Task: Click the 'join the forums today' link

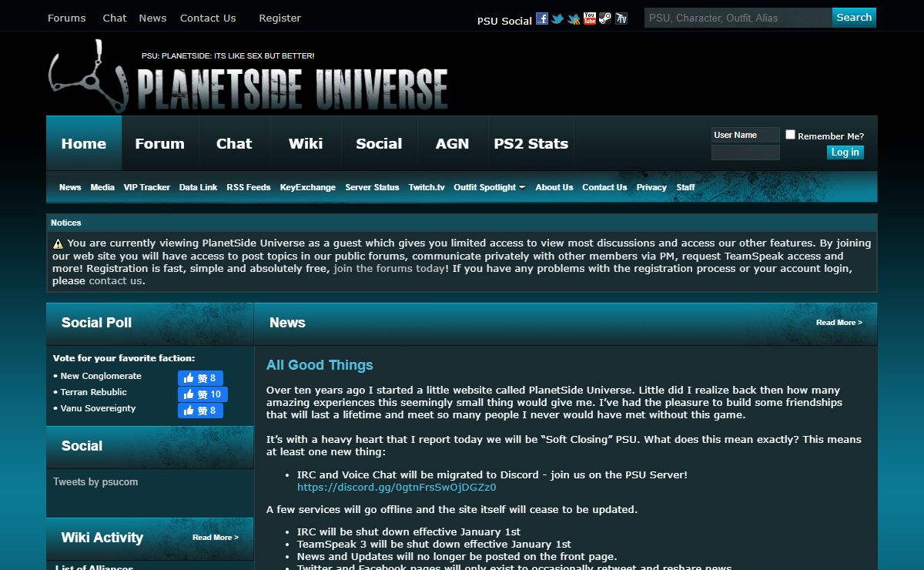Action: click(390, 269)
